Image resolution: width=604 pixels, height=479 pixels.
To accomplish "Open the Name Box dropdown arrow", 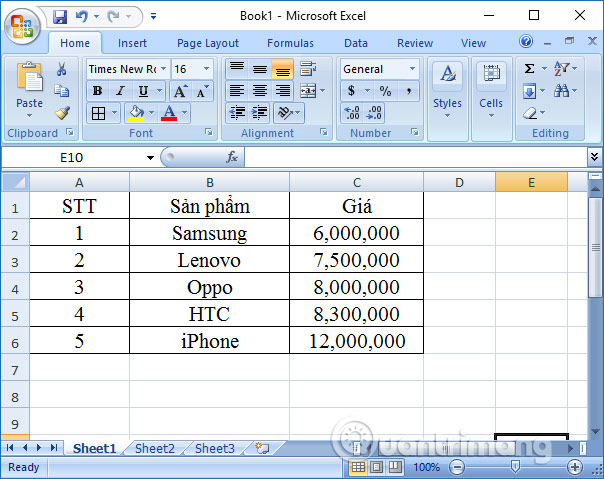I will 150,157.
